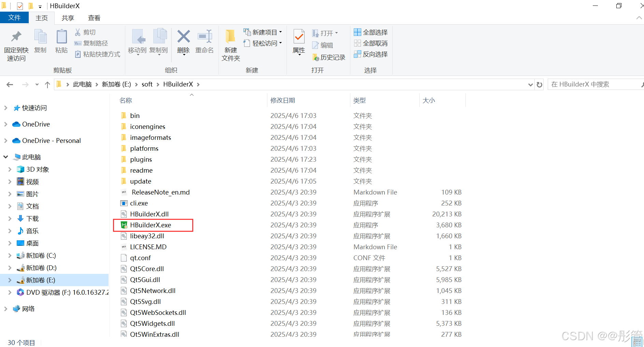Click the Delete red X icon
The image size is (644, 347).
pyautogui.click(x=183, y=42)
